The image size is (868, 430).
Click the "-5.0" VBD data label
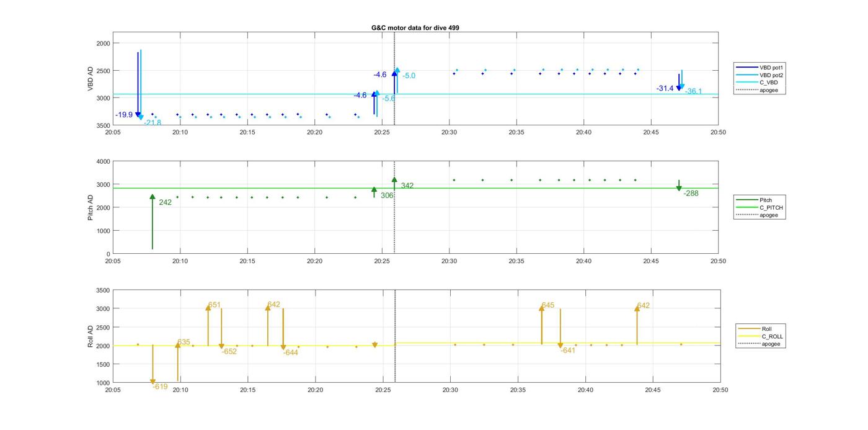(x=409, y=76)
